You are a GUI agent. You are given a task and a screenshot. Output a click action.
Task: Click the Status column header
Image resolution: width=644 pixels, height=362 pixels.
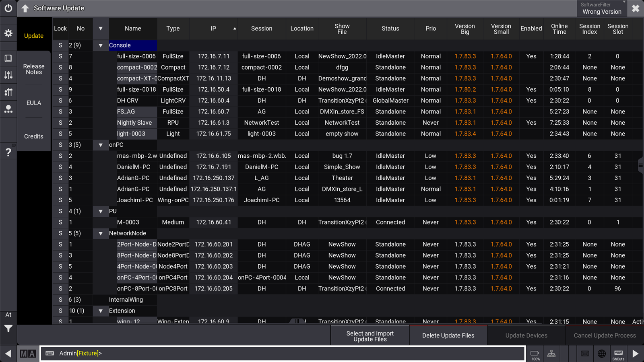tap(390, 29)
